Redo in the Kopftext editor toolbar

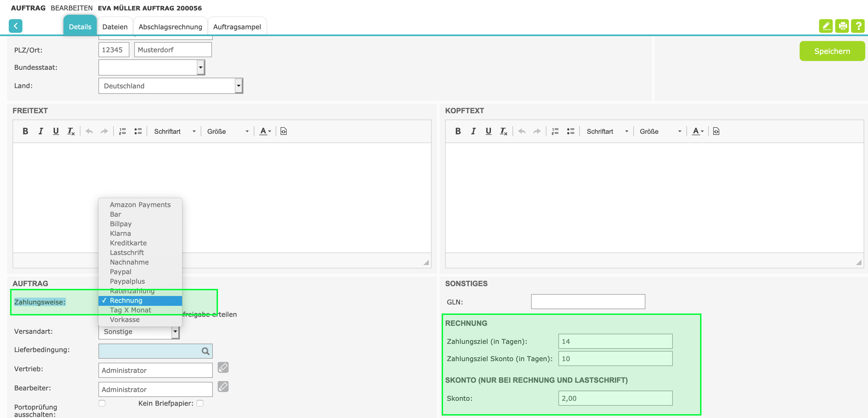(x=537, y=131)
